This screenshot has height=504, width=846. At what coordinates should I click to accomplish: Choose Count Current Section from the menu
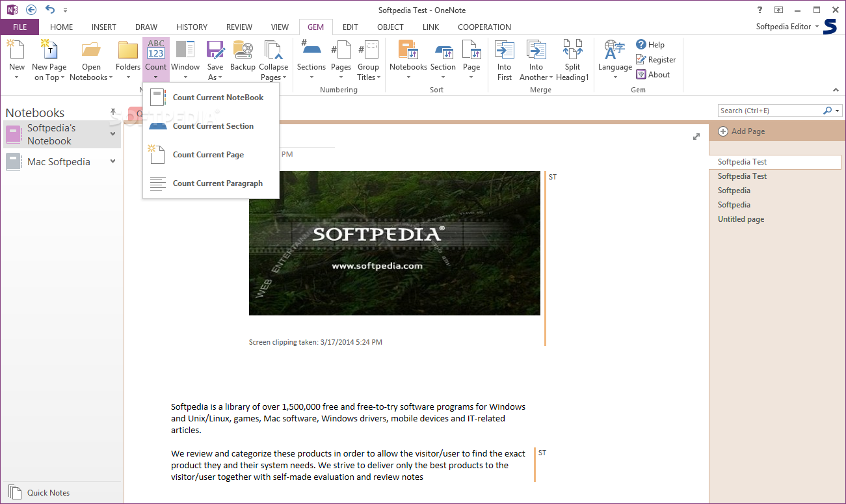point(211,126)
